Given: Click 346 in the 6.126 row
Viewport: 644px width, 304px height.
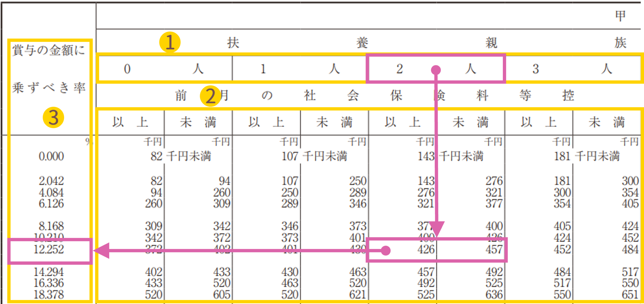Looking at the screenshot, I should (x=358, y=204).
